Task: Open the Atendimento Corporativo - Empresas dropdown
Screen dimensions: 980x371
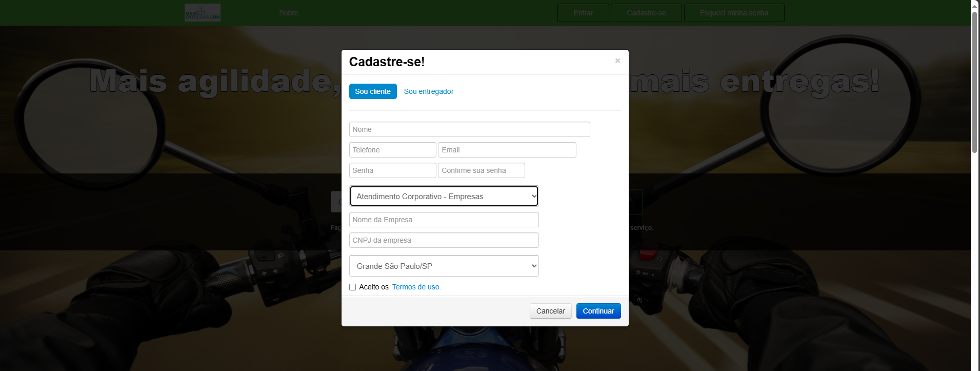Action: tap(444, 196)
